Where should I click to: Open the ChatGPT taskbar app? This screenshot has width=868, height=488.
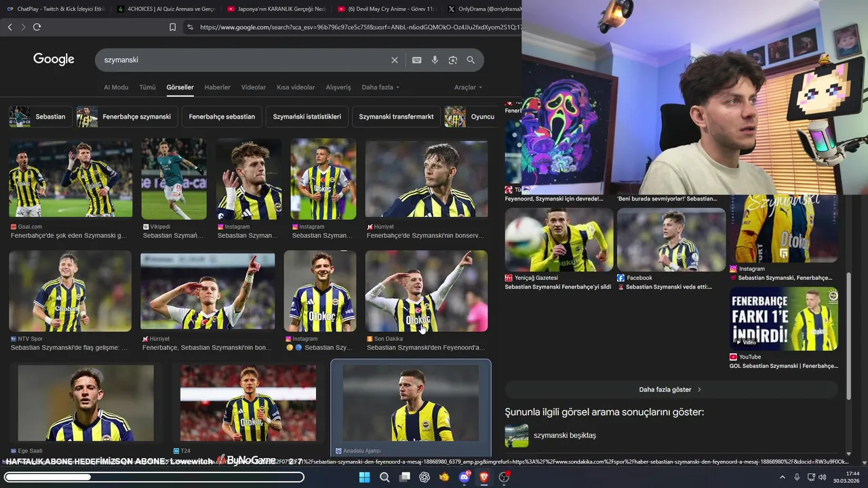click(x=425, y=477)
